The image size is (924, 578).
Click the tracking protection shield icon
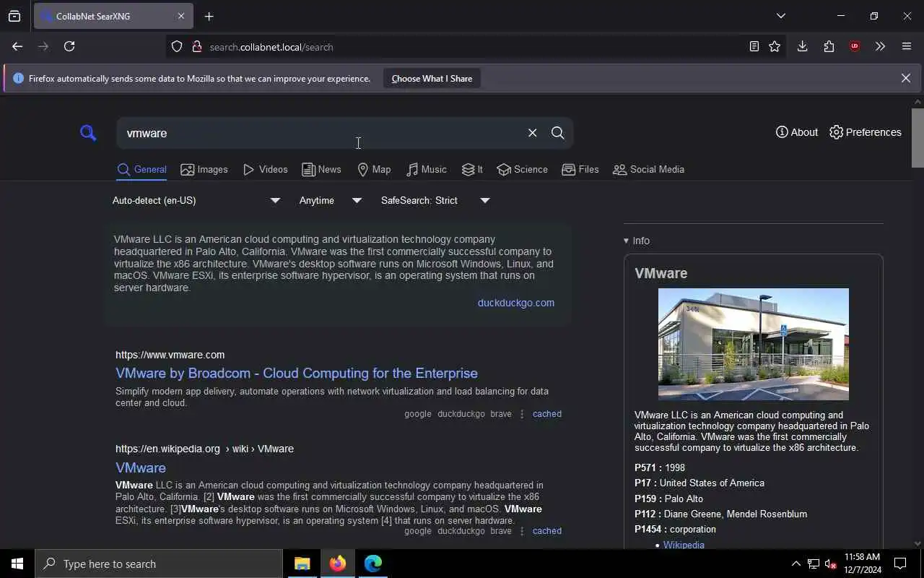pyautogui.click(x=177, y=47)
